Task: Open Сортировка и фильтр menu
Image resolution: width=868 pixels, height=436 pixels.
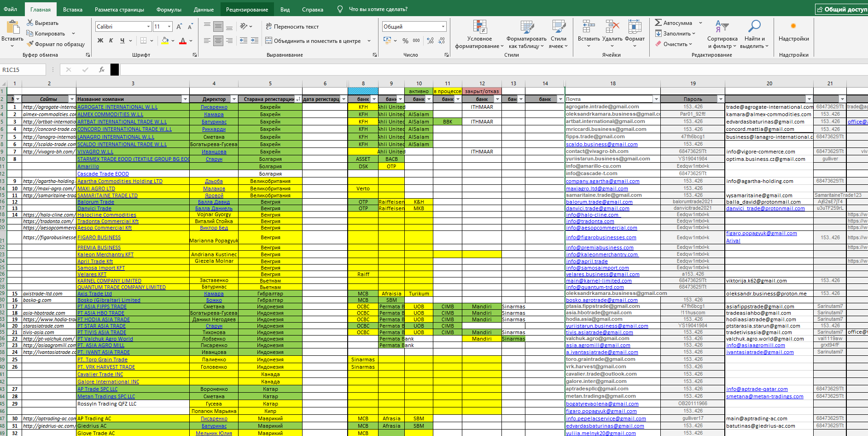Action: click(722, 34)
